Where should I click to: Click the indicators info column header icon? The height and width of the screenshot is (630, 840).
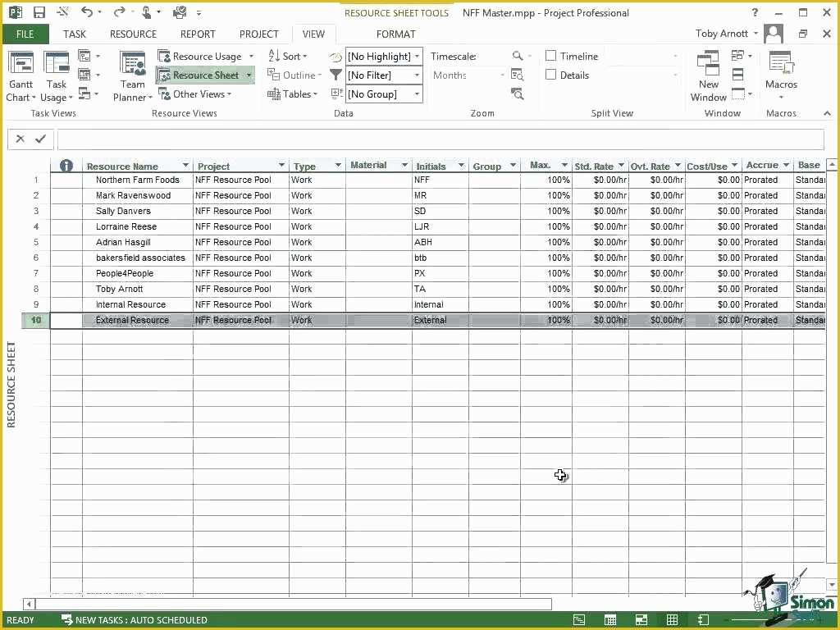(x=66, y=166)
